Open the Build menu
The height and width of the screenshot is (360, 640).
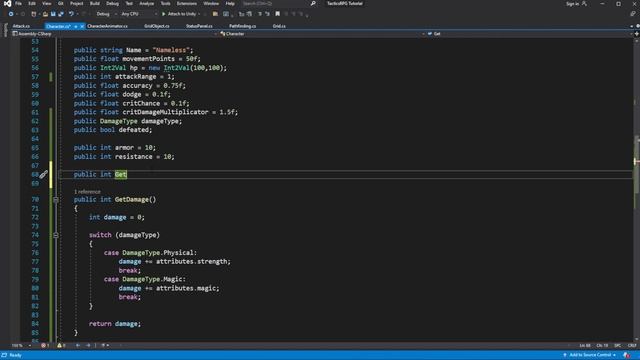click(x=95, y=4)
